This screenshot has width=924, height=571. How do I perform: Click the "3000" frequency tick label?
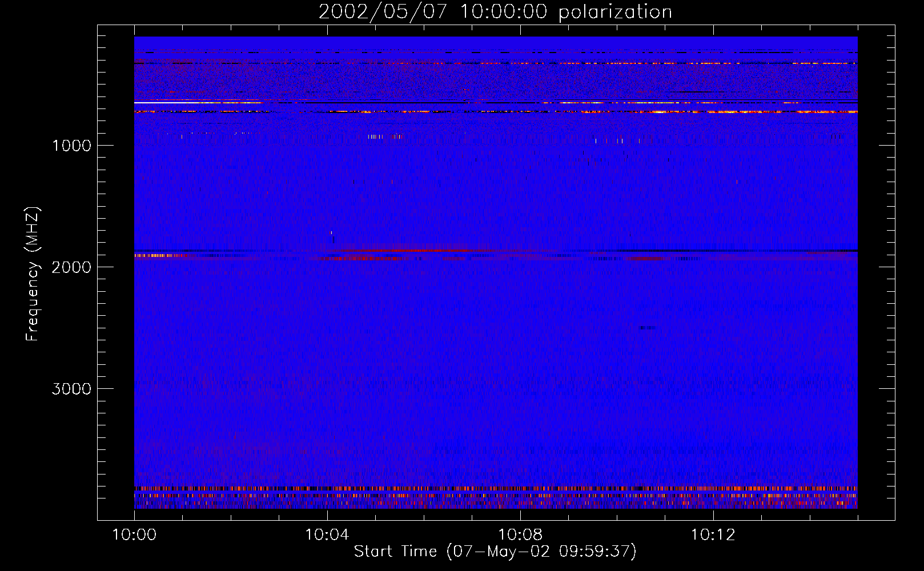(71, 389)
